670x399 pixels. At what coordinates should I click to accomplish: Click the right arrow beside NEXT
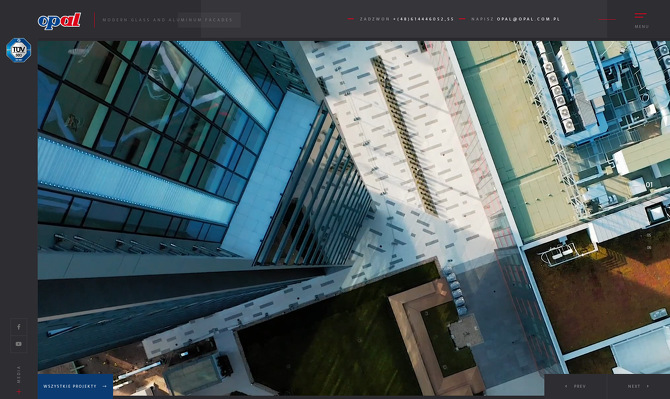click(647, 386)
